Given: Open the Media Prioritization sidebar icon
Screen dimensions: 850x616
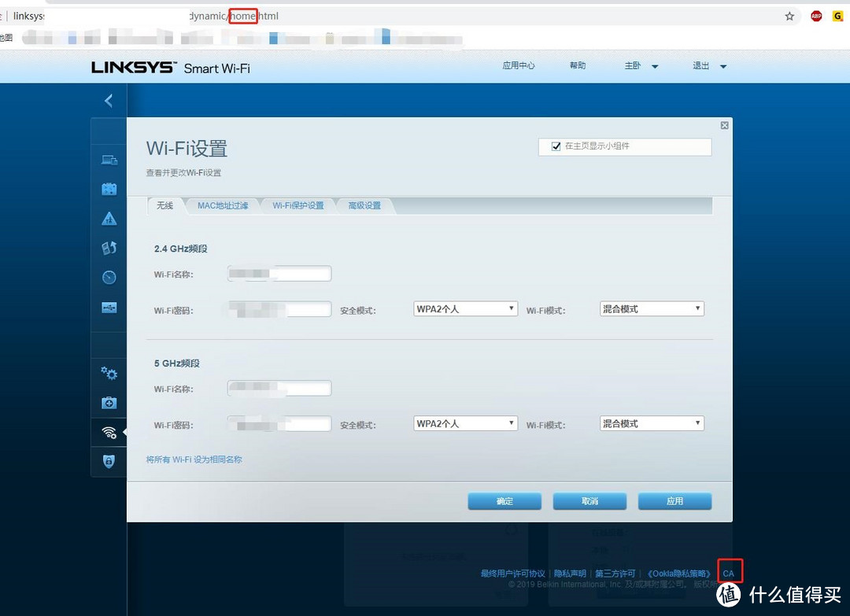Looking at the screenshot, I should point(109,248).
